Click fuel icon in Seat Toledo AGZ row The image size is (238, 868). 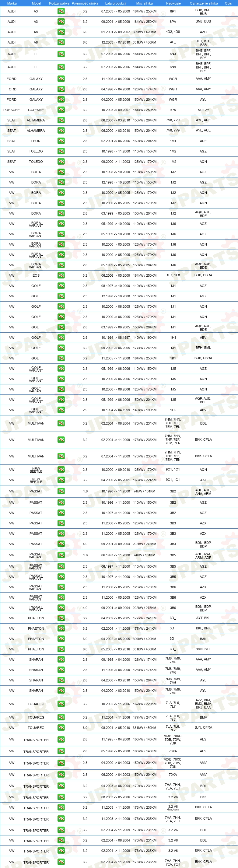[x=61, y=151]
